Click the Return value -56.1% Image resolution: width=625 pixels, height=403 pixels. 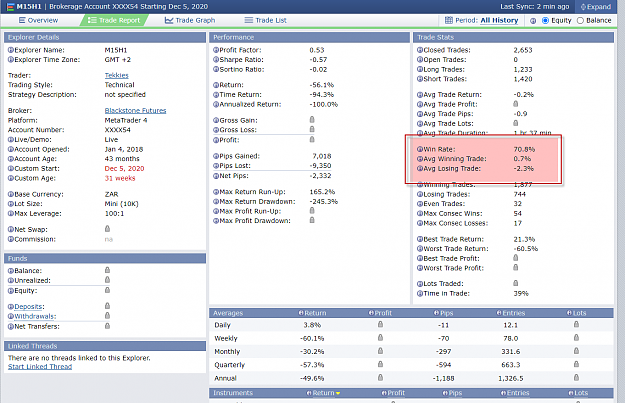point(322,85)
